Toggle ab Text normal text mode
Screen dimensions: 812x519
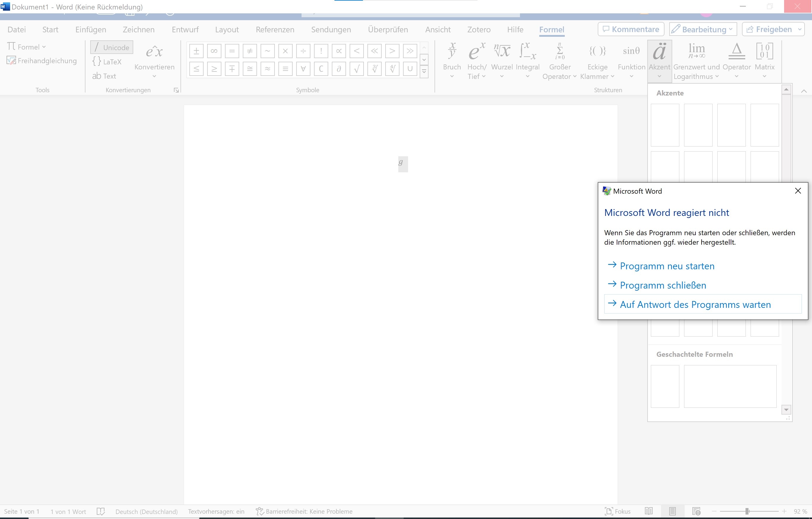(104, 76)
